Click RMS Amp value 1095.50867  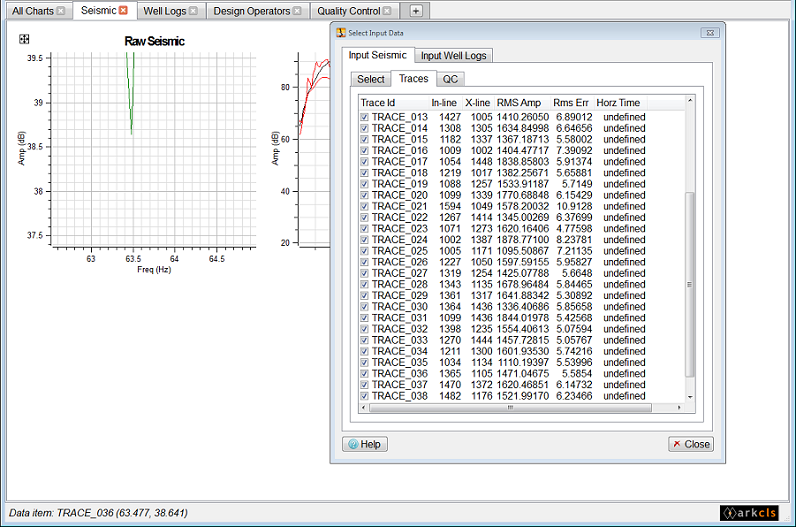coord(523,251)
